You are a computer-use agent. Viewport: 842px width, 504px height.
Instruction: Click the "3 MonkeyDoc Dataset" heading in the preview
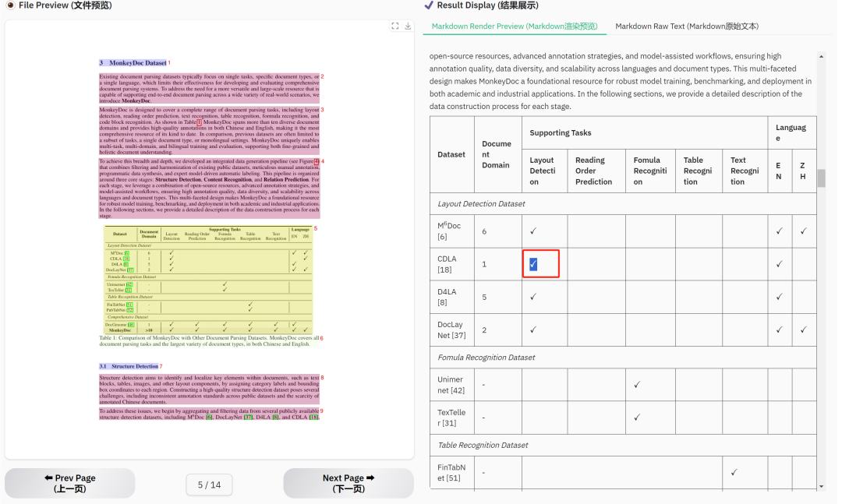point(133,63)
